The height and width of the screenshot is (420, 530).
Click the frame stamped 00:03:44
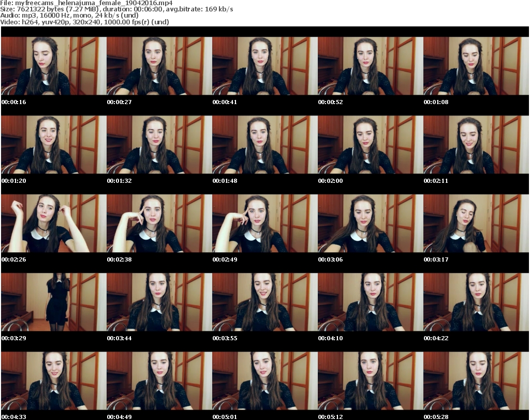coord(159,302)
